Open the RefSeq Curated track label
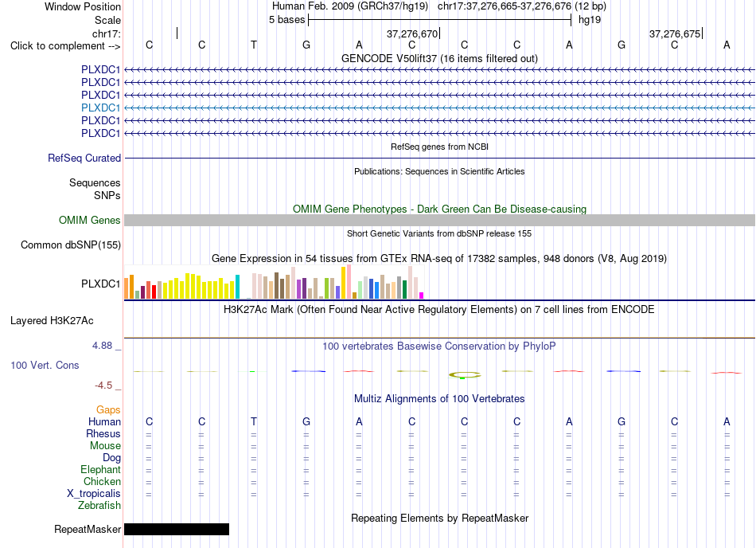The image size is (756, 548). [x=84, y=159]
